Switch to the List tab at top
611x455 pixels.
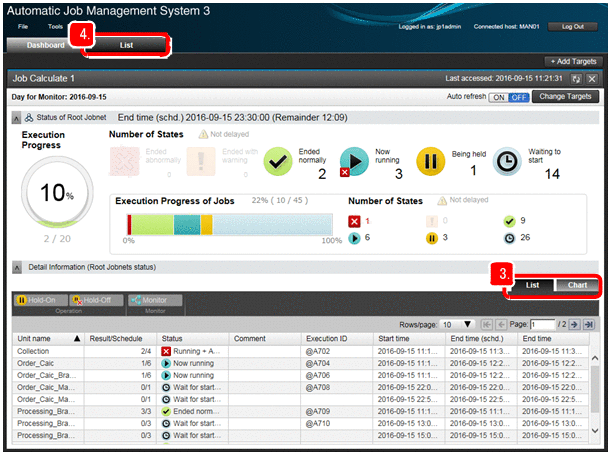125,45
